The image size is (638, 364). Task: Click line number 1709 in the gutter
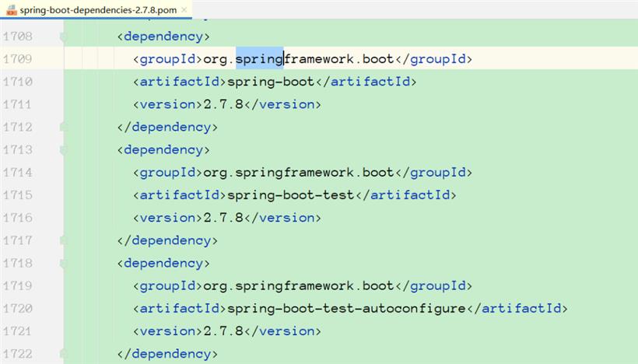coord(17,59)
